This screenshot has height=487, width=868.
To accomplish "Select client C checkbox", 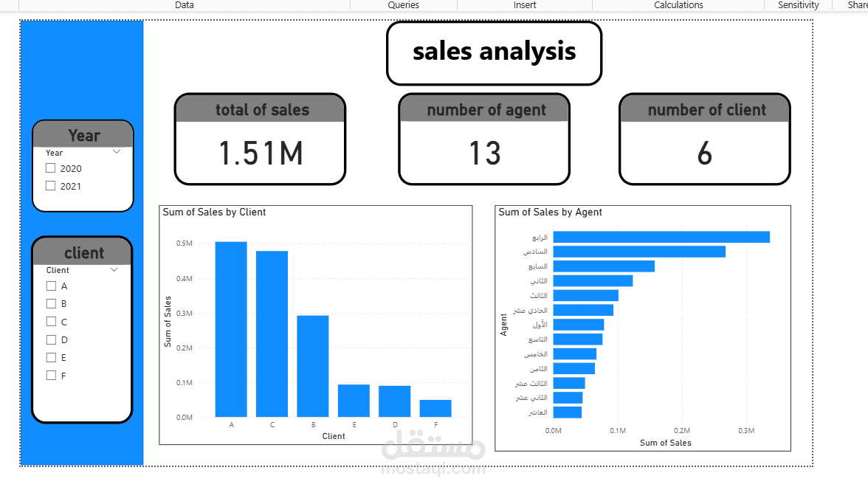I will pos(51,322).
